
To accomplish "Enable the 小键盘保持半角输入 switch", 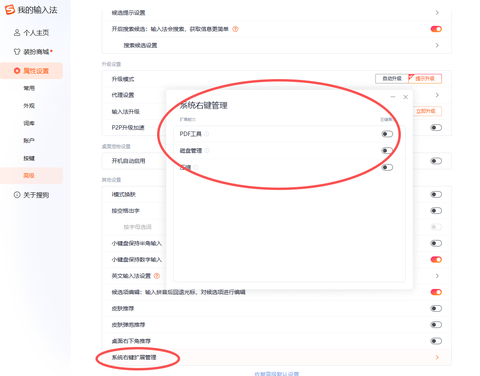I will 436,243.
